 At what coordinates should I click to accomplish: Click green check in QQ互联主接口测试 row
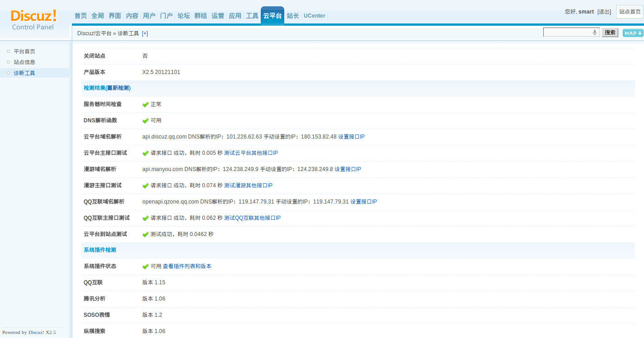pos(146,218)
